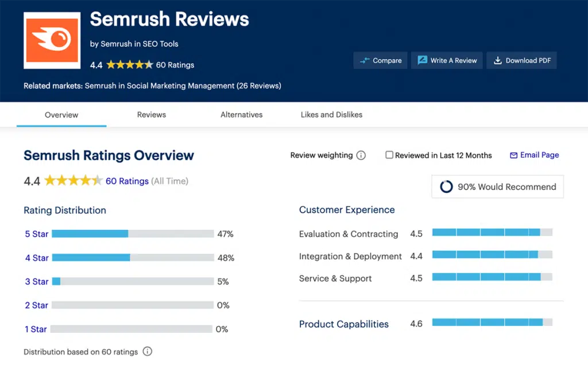Switch to the Reviews tab
Viewport: 588px width, 373px height.
click(x=151, y=115)
